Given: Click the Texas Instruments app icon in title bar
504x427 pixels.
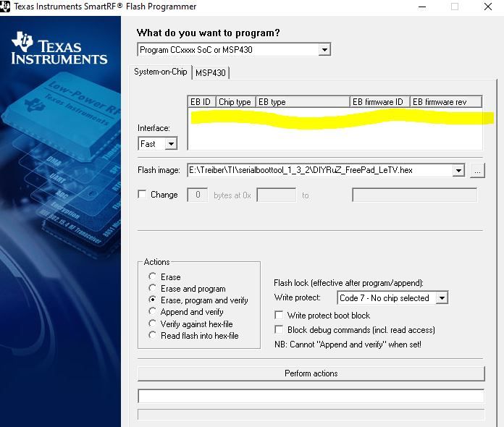Looking at the screenshot, I should click(x=4, y=7).
